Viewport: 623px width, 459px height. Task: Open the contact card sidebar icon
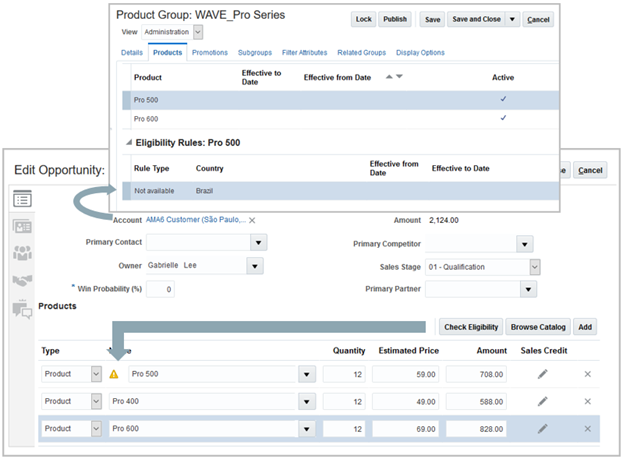pos(22,226)
